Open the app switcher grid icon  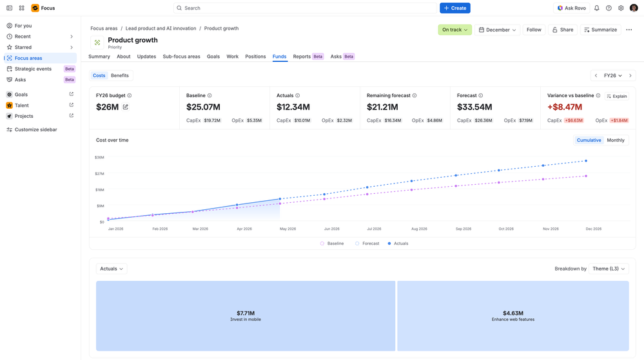coord(22,8)
